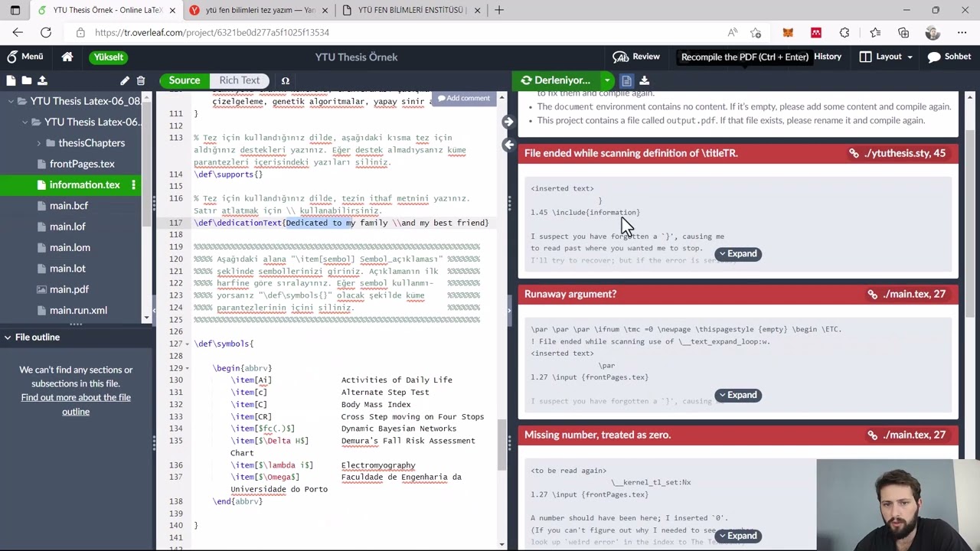Go to the home projects page
Viewport: 980px width, 551px height.
67,57
